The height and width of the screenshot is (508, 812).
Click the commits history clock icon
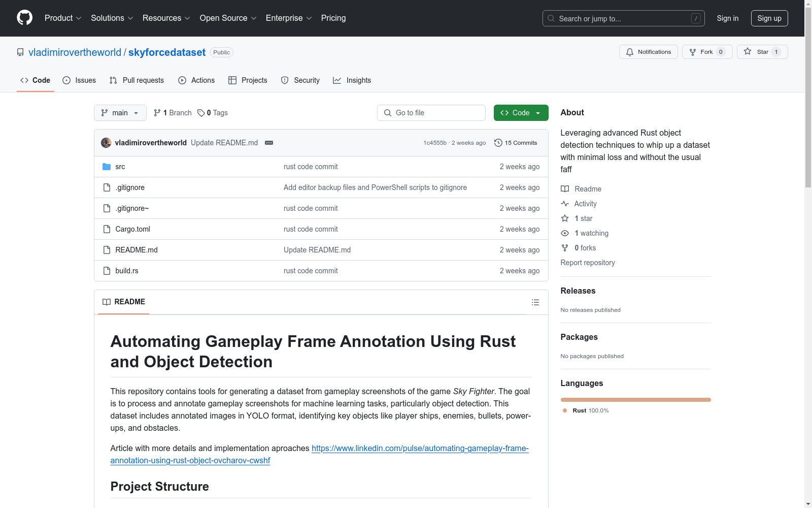tap(498, 143)
